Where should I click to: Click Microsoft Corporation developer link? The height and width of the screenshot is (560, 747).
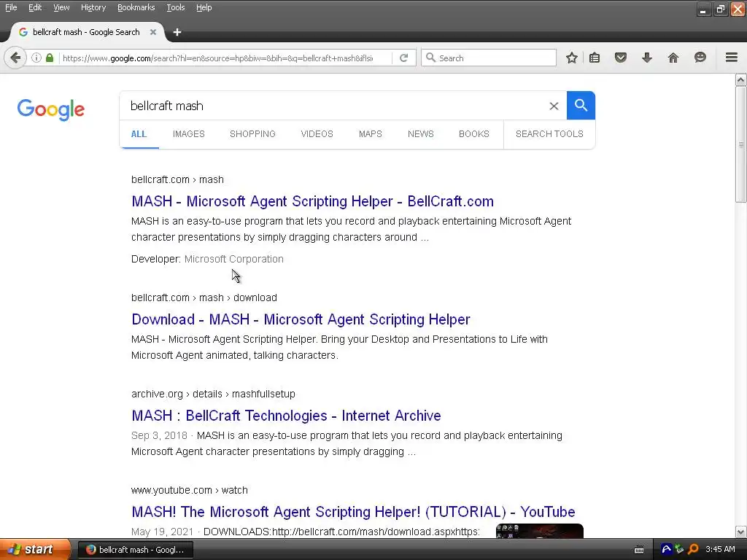(x=234, y=259)
